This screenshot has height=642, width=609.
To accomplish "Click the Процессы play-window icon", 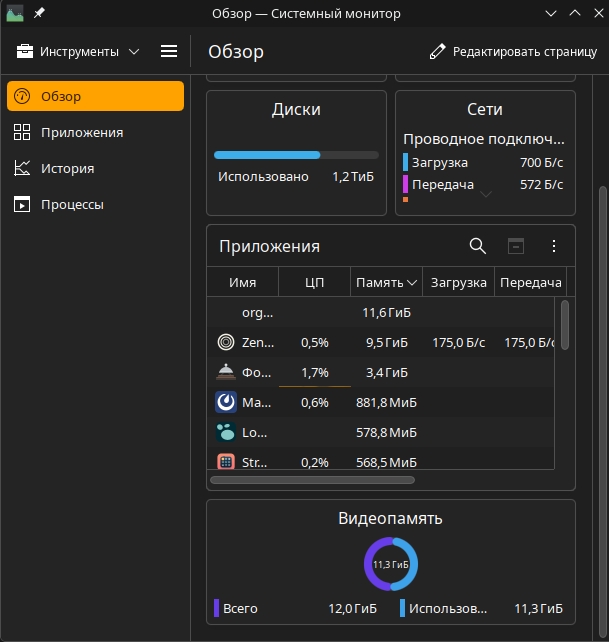I will (x=22, y=204).
